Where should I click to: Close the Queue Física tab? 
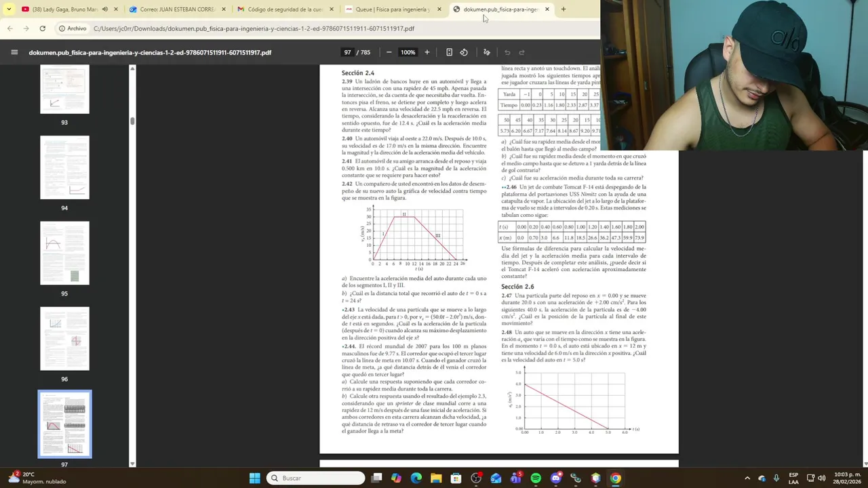pos(439,9)
